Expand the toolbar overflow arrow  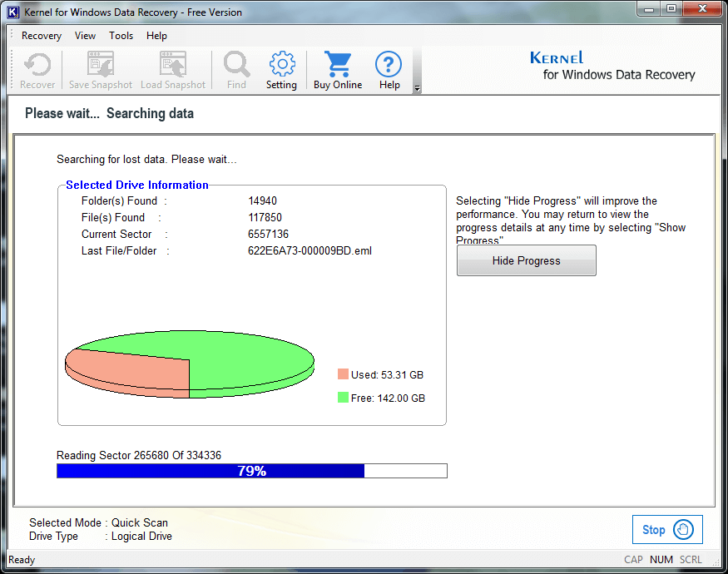tap(417, 88)
